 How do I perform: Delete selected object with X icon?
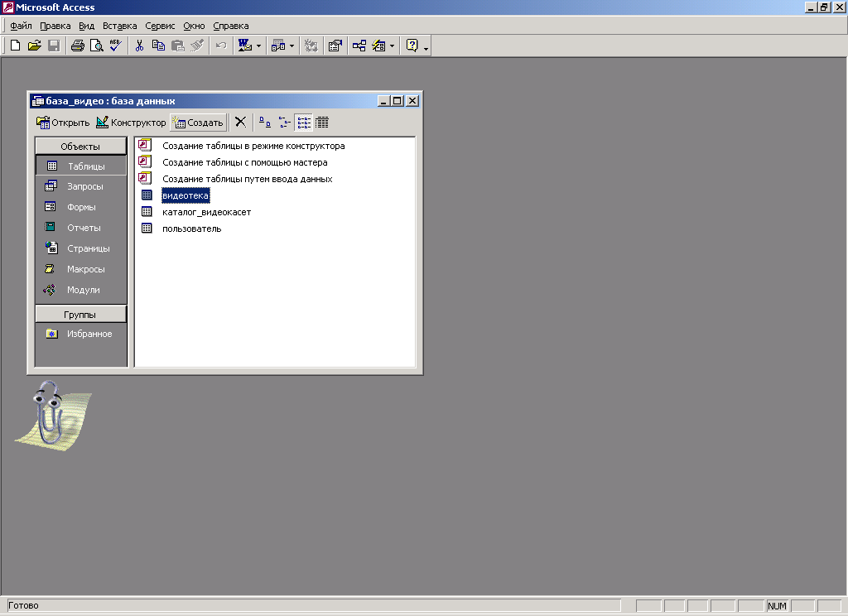(x=241, y=123)
